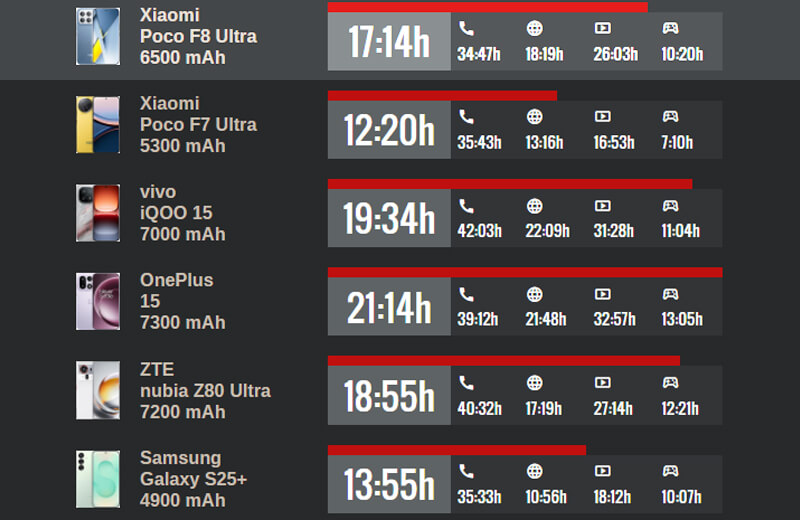Click the 12:20h endurance score for Poco F7 Ultra
Viewport: 800px width, 520px height.
[389, 130]
